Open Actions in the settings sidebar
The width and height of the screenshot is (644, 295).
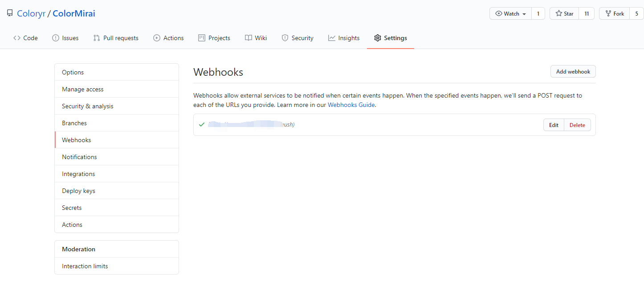click(117, 225)
